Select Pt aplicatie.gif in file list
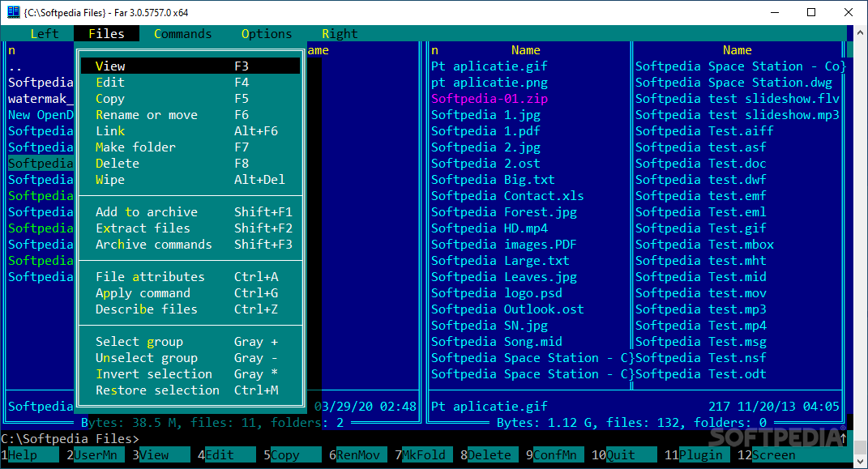This screenshot has height=469, width=868. [490, 66]
